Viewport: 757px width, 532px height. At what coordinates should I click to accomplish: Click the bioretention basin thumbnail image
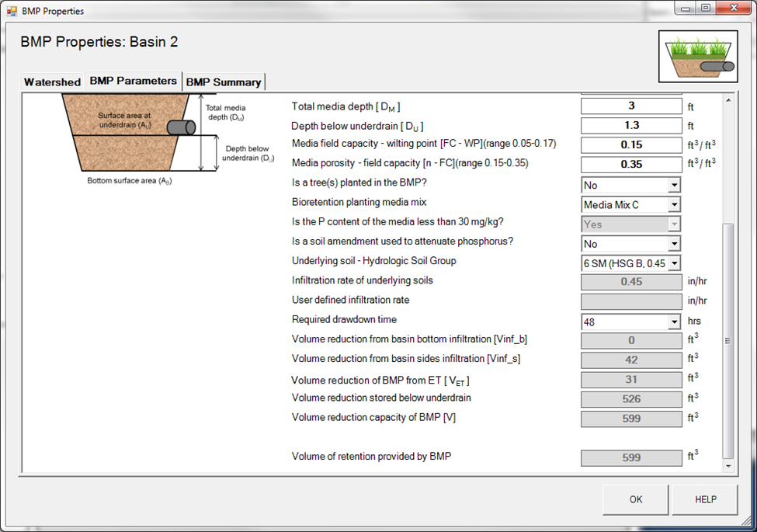coord(697,57)
